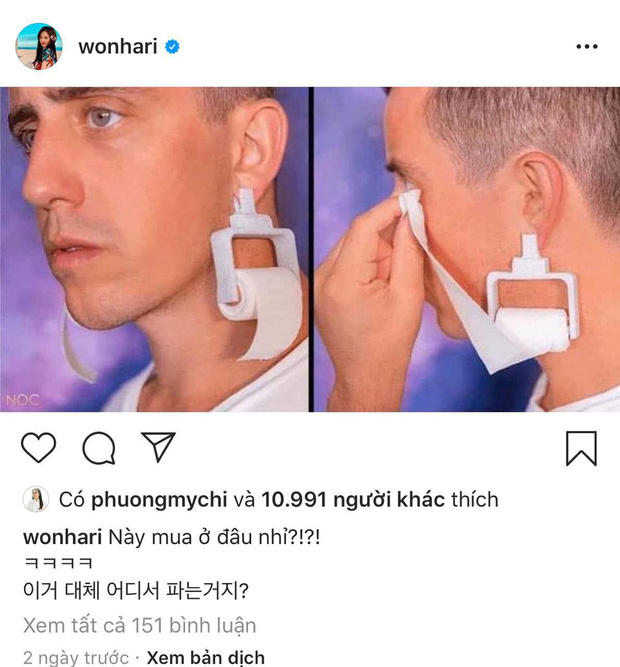This screenshot has height=667, width=620.
Task: Open the three-dot post options menu
Action: [x=587, y=46]
